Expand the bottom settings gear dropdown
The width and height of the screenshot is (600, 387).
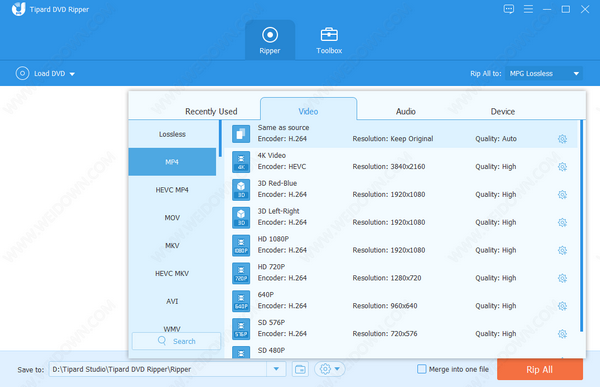coord(329,369)
